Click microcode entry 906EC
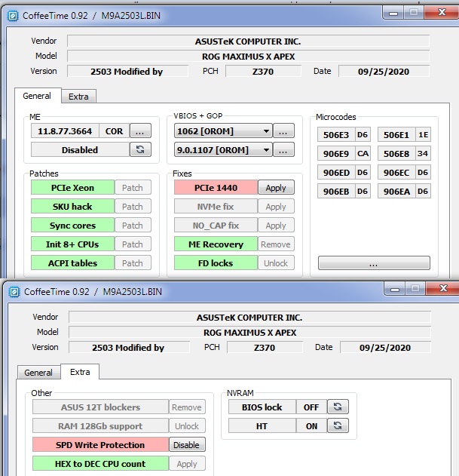This screenshot has width=459, height=476. (396, 173)
